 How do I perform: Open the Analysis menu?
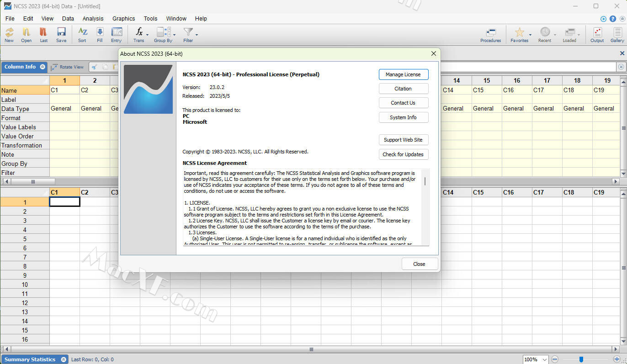point(93,19)
